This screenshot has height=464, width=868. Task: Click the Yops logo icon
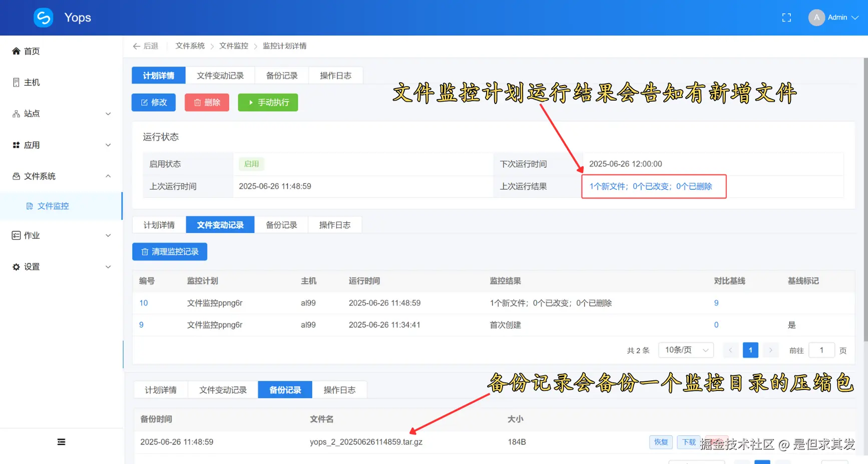coord(43,18)
